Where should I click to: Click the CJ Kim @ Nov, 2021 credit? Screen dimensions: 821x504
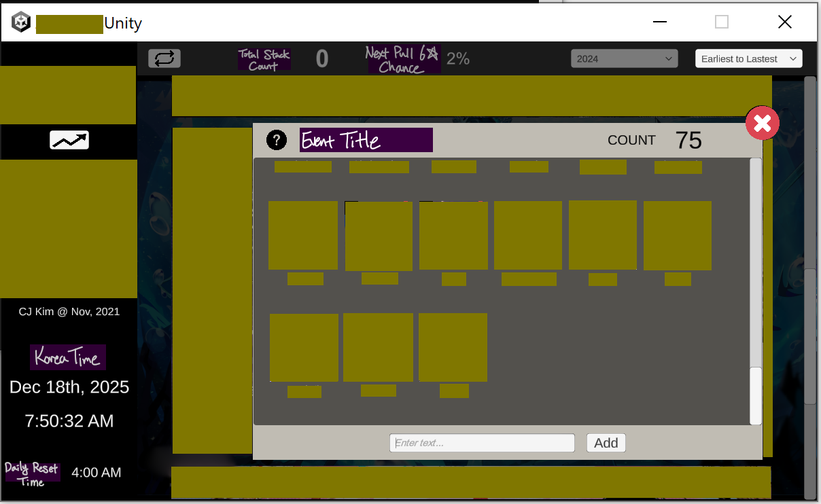pos(69,312)
